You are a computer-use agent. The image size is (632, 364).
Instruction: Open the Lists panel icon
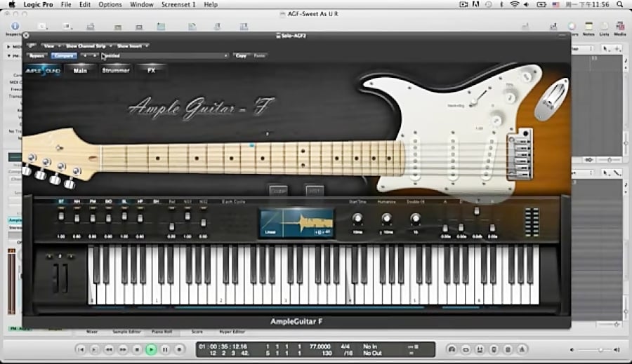(x=604, y=27)
